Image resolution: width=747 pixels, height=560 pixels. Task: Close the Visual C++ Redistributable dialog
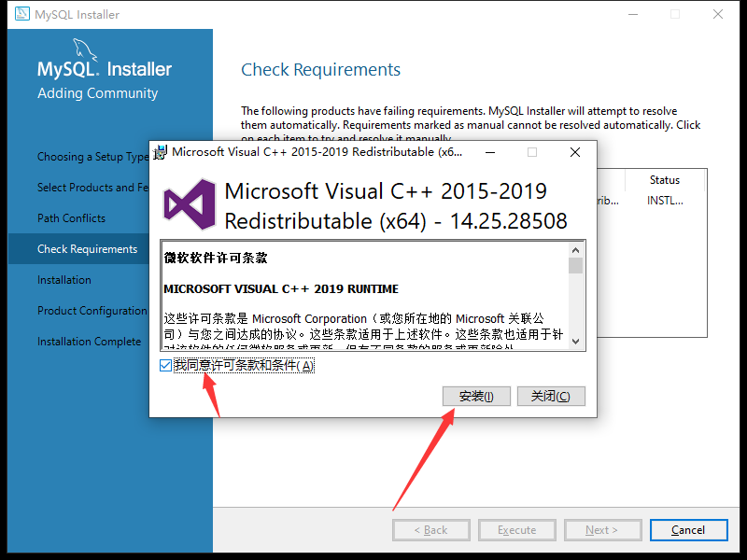coord(575,152)
